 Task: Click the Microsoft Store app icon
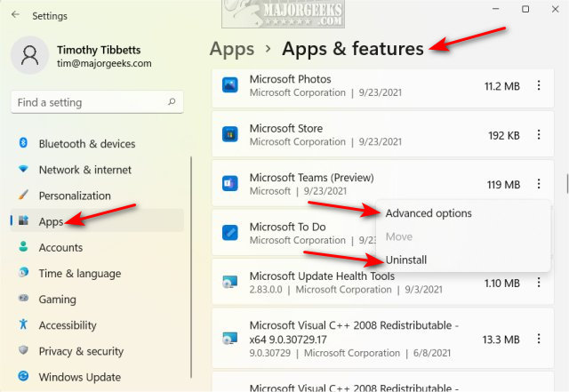[230, 135]
